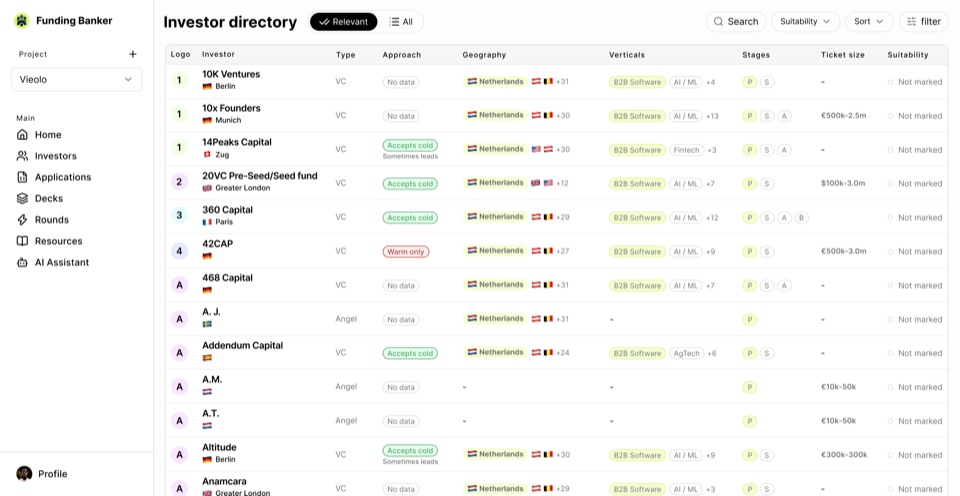Mark suitability for 42CAP row
The image size is (960, 496).
coord(915,252)
